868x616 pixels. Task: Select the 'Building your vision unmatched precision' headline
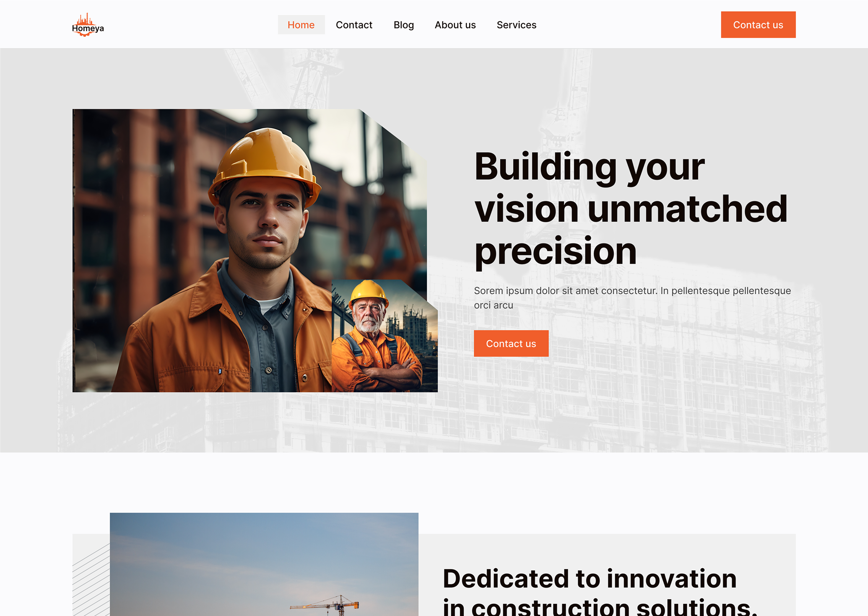631,208
